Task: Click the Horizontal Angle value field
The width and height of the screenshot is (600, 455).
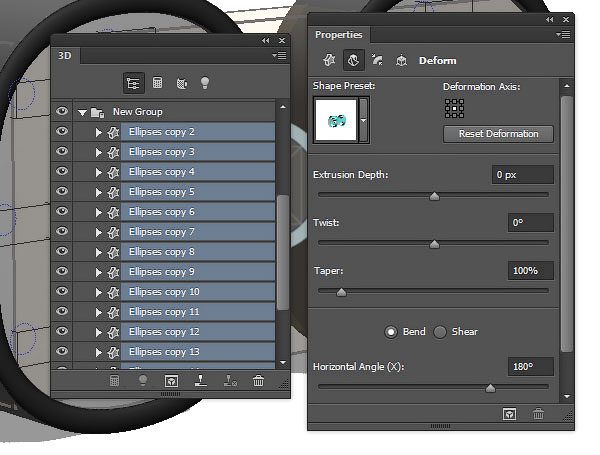Action: tap(531, 367)
